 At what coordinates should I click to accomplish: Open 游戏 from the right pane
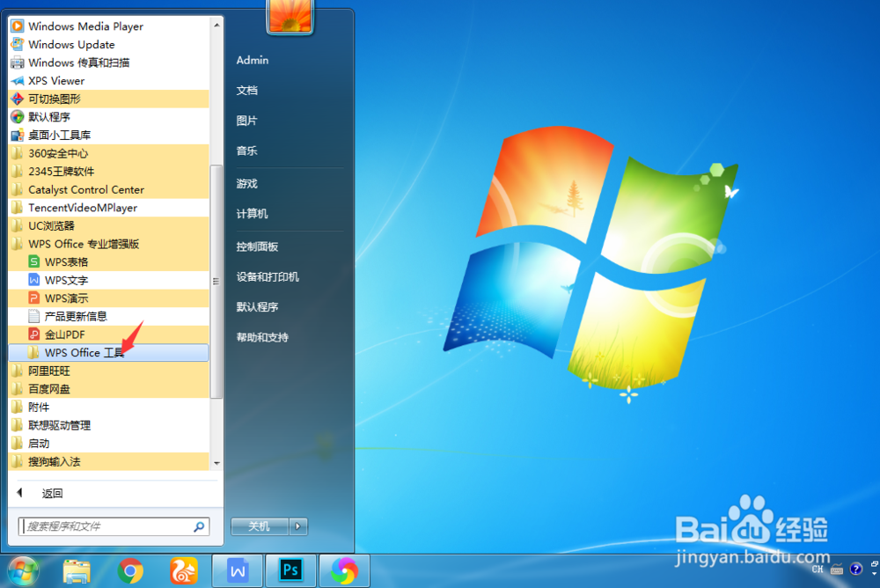[x=247, y=184]
